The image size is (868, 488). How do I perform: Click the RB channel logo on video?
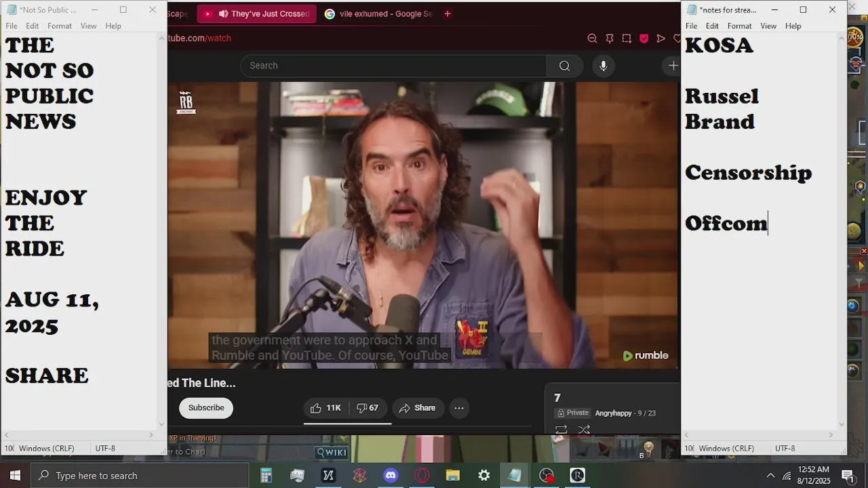[186, 102]
